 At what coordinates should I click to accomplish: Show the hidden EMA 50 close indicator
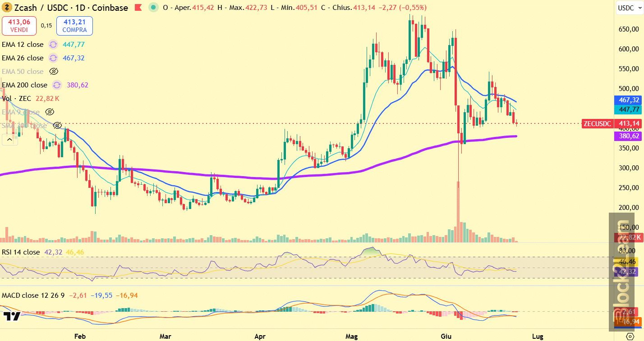[x=54, y=72]
